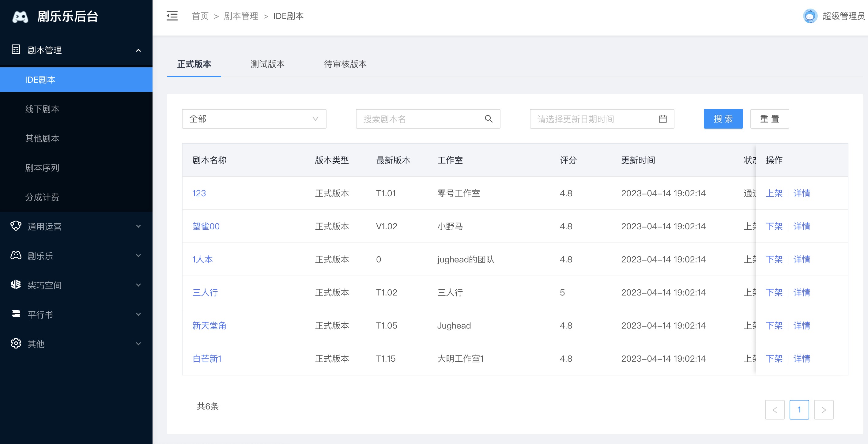868x444 pixels.
Task: Expand the 柒巧空间 menu chevron
Action: point(138,285)
